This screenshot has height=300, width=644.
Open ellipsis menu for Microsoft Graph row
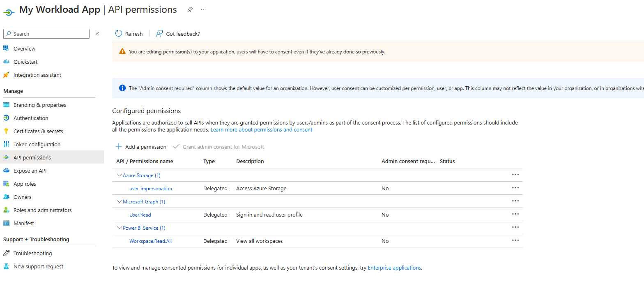(x=515, y=201)
